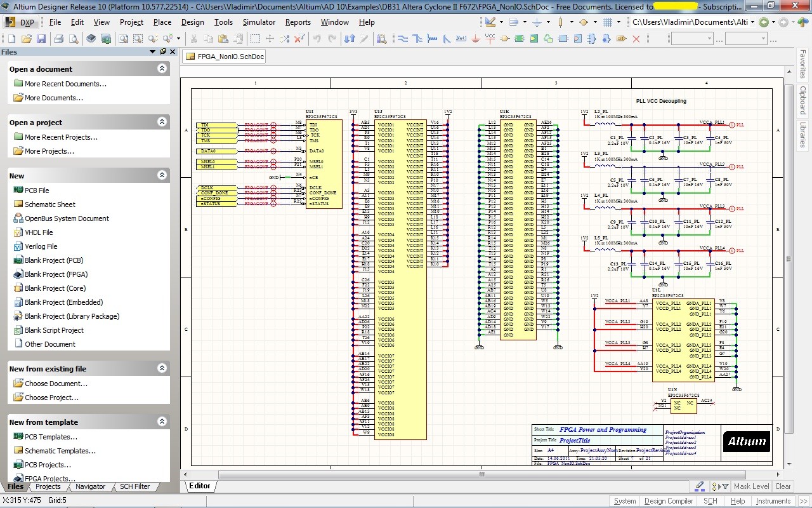This screenshot has width=812, height=508.
Task: Select the Place Wire tool
Action: coord(403,39)
